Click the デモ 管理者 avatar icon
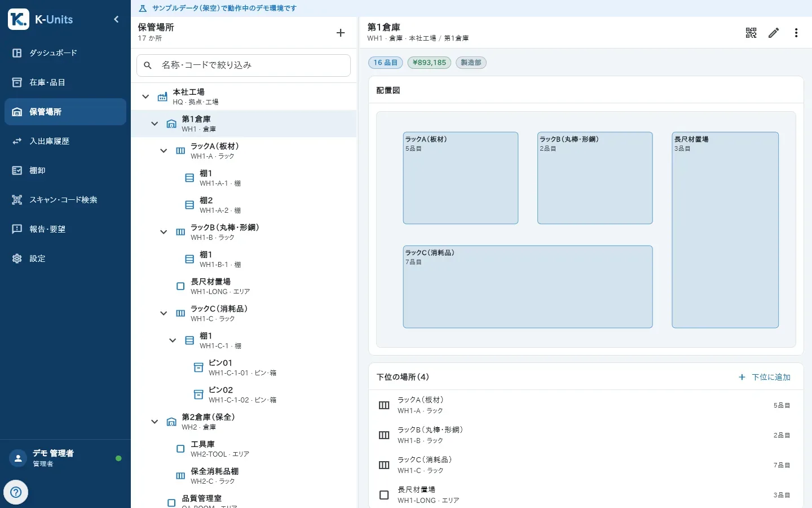This screenshot has height=508, width=812. 18,458
